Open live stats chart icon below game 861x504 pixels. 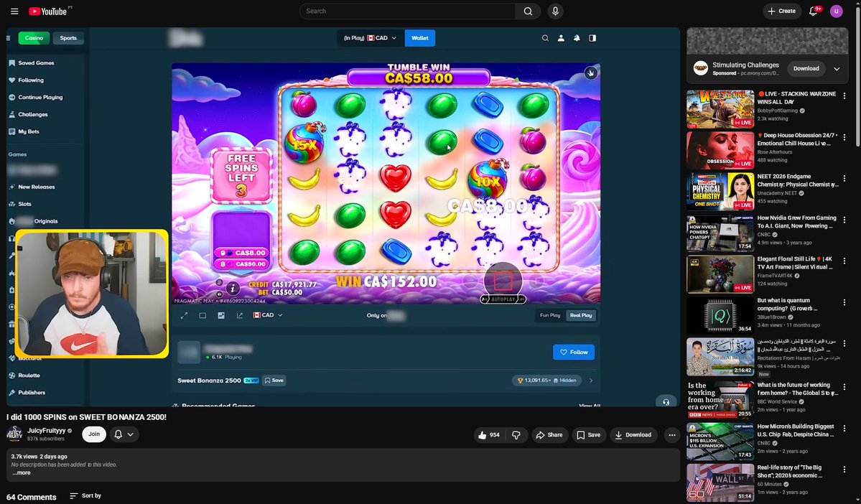tap(220, 315)
